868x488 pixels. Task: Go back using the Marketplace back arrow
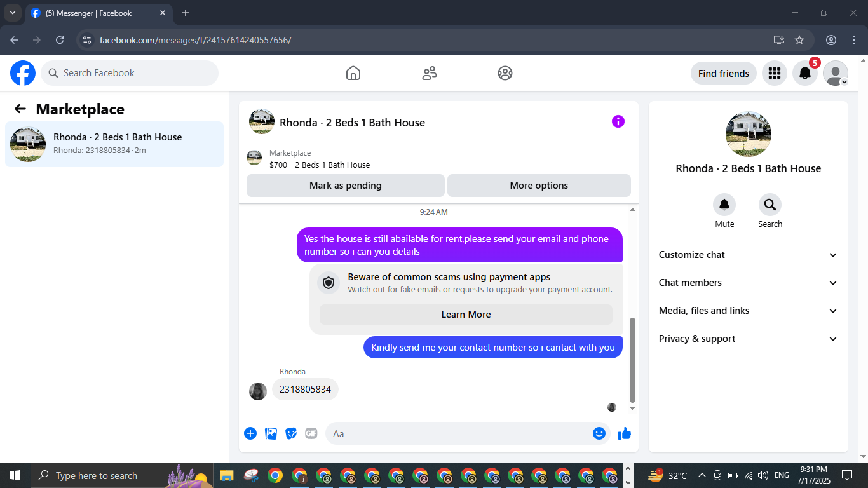click(x=20, y=109)
